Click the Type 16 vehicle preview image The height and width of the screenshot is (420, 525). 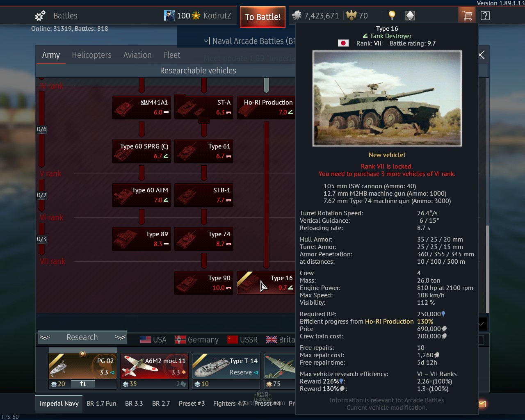[387, 98]
